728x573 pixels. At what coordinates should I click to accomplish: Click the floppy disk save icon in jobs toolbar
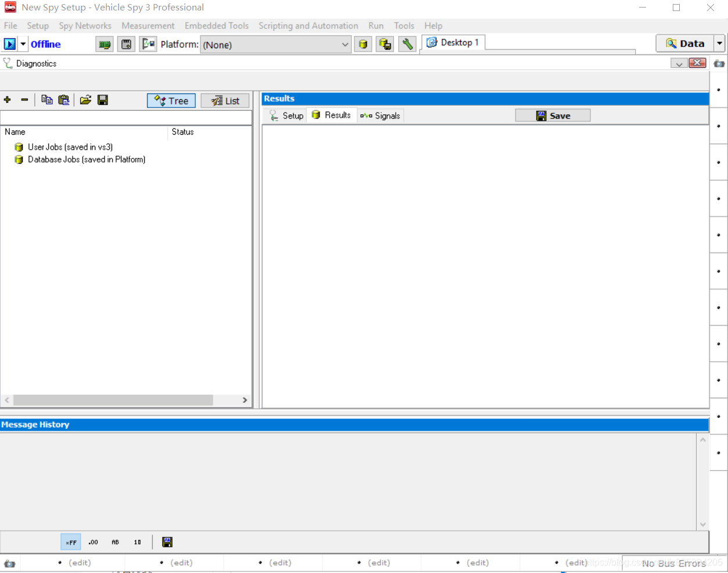point(103,100)
